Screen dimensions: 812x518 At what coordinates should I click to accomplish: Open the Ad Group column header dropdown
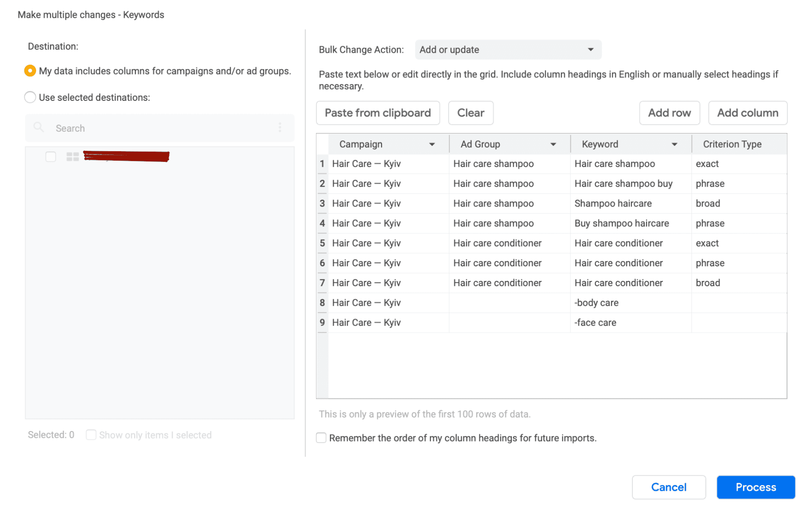tap(553, 144)
